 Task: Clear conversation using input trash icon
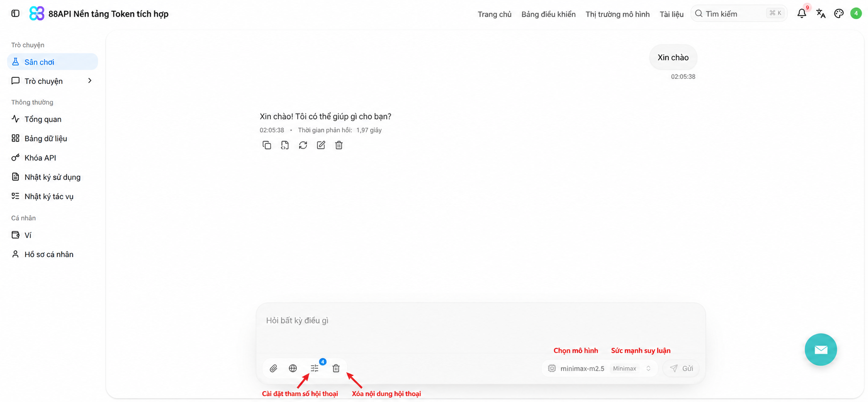(336, 369)
